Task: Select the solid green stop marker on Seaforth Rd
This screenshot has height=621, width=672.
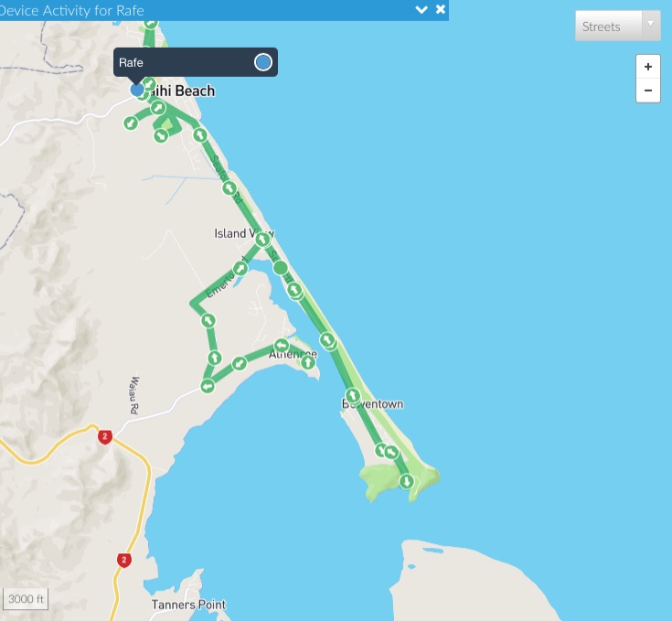Action: 281,268
